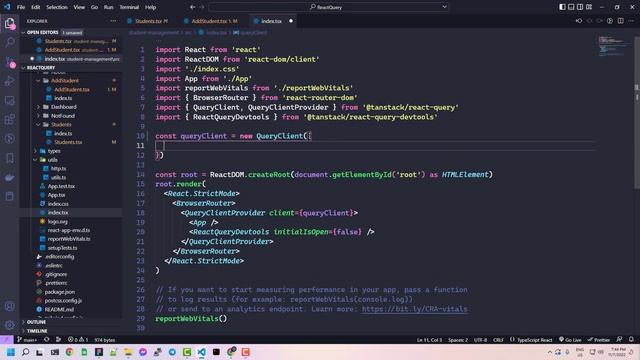
Task: Open the Edit menu
Action: click(36, 7)
